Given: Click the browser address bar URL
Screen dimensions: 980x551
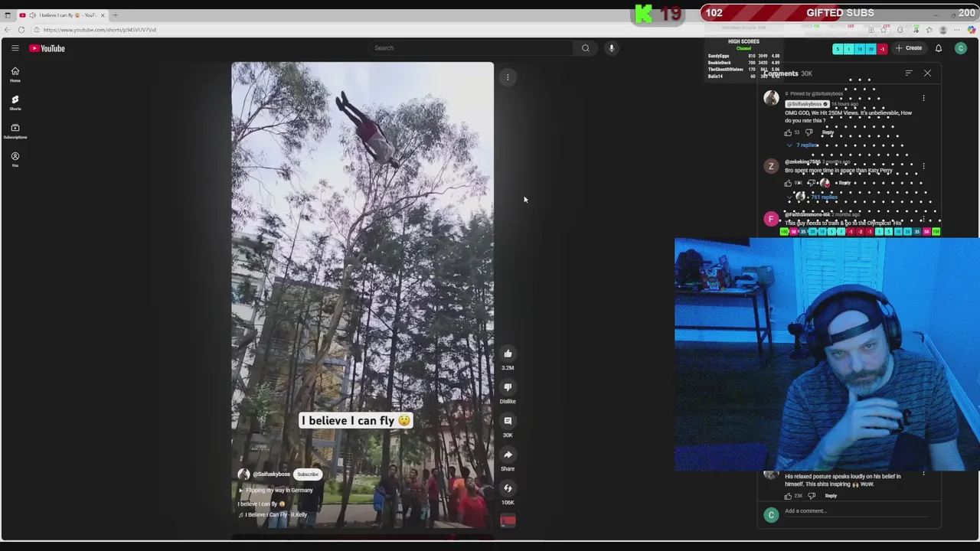Looking at the screenshot, I should click(100, 30).
